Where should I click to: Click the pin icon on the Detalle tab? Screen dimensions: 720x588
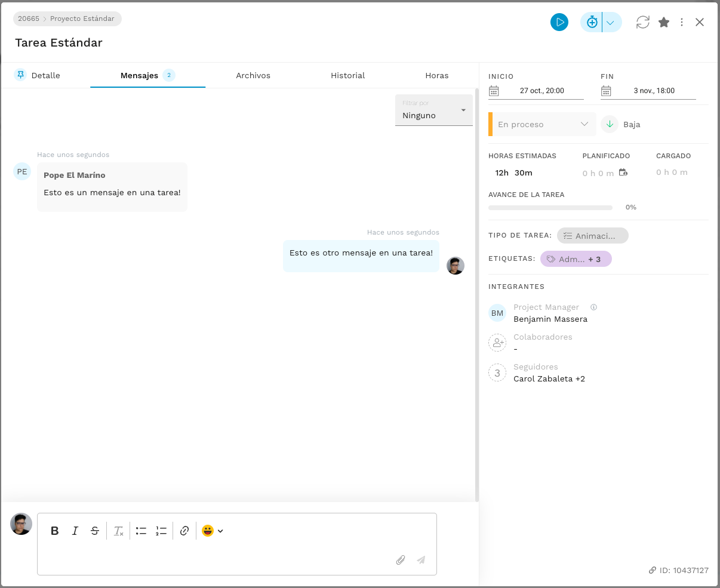point(20,75)
